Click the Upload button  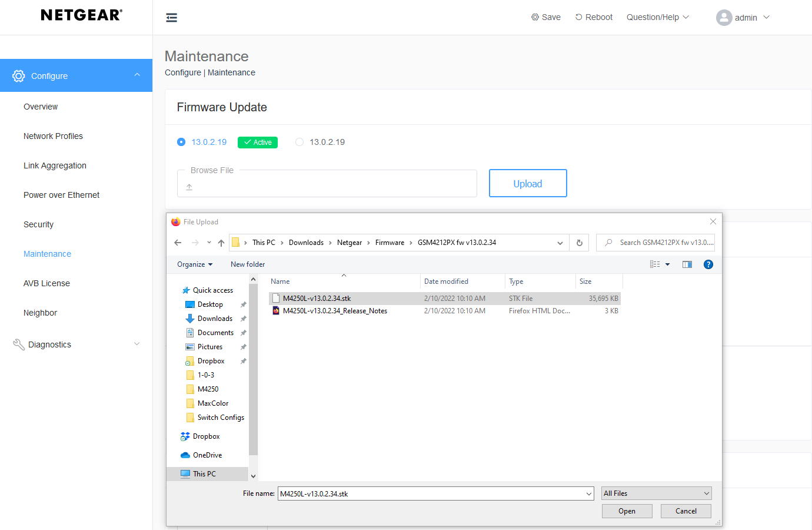[528, 183]
